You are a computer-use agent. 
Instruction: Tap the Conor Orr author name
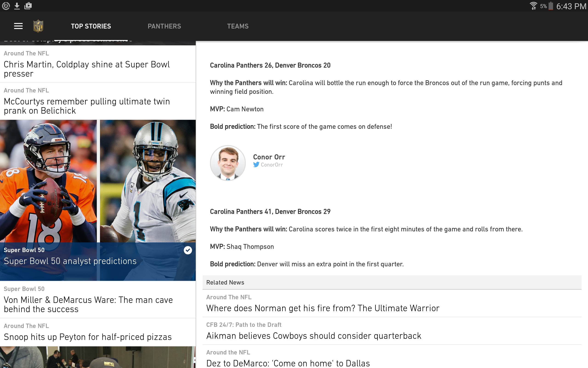(x=269, y=157)
